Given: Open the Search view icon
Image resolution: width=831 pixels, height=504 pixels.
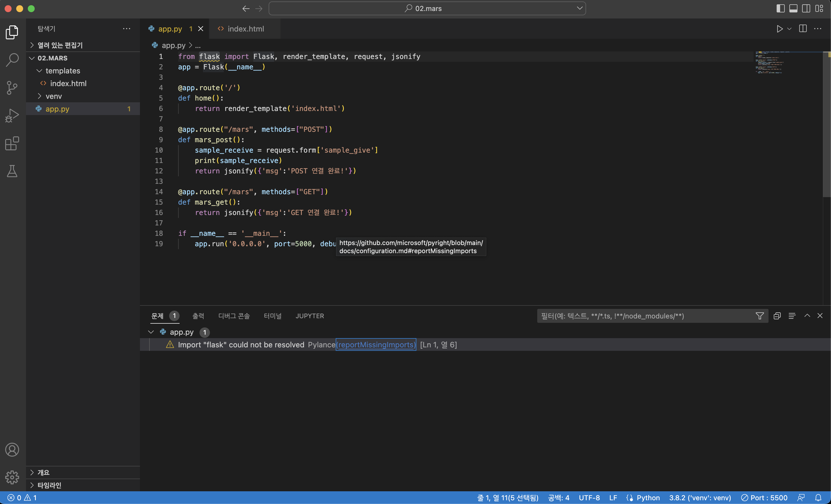Looking at the screenshot, I should coord(12,60).
